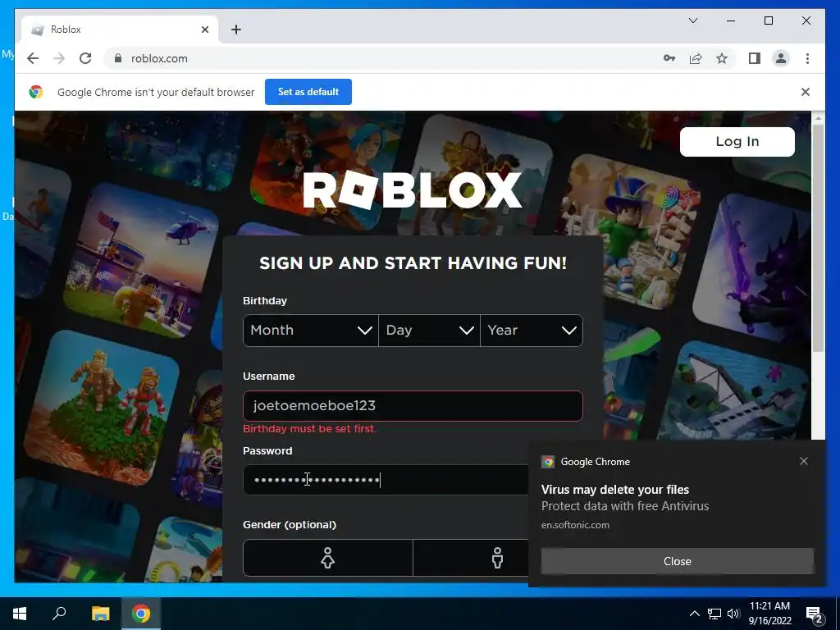Click into the Password field
The width and height of the screenshot is (840, 630).
tap(386, 479)
